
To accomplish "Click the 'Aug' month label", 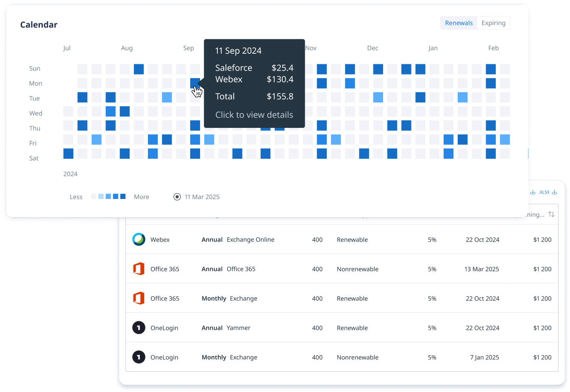I will coord(127,48).
